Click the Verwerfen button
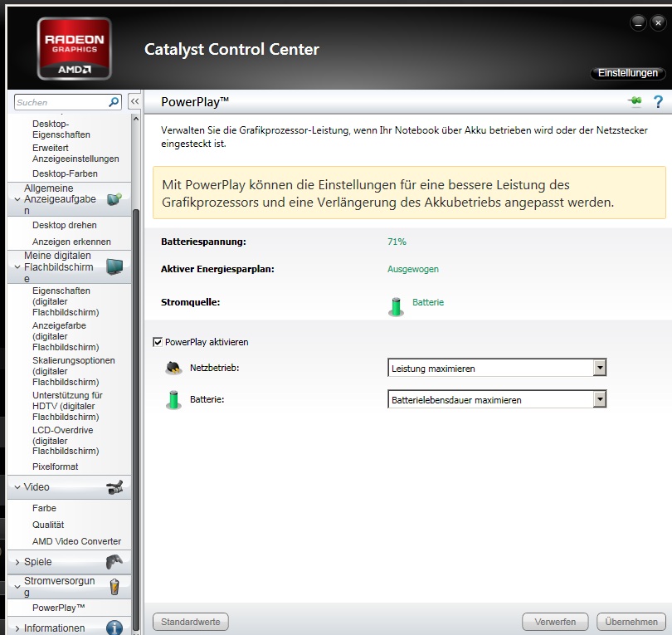The width and height of the screenshot is (672, 635). click(555, 622)
